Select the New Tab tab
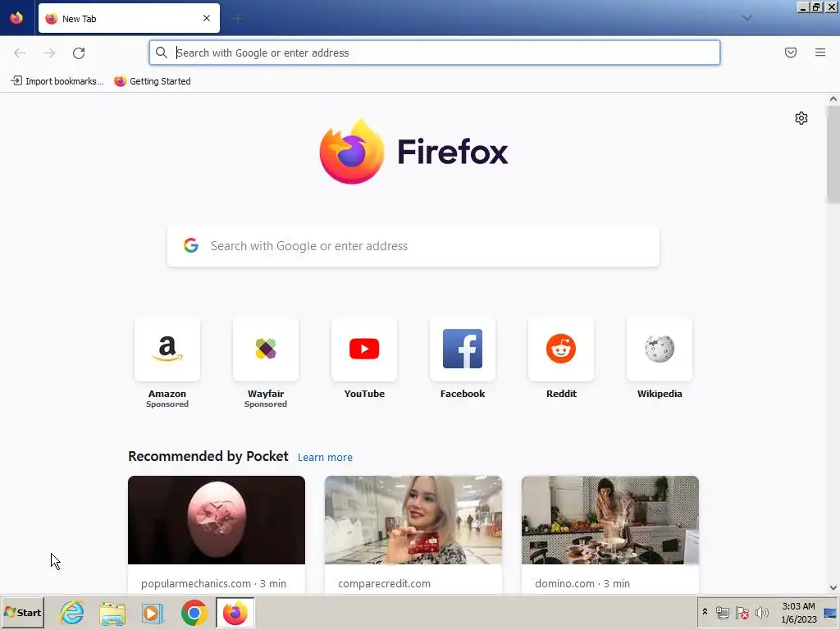840x630 pixels. click(x=129, y=18)
